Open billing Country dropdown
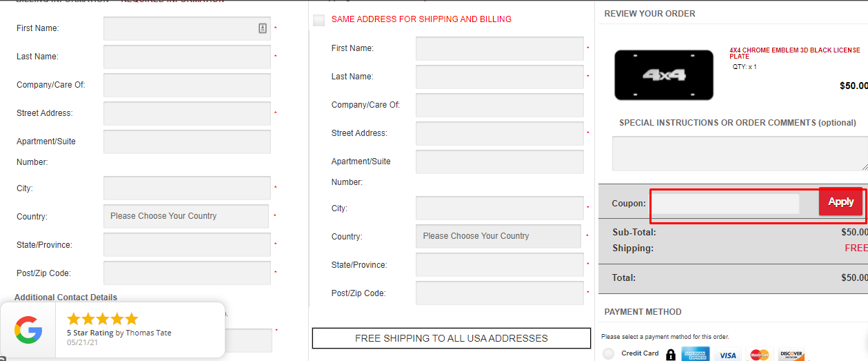 click(x=186, y=216)
